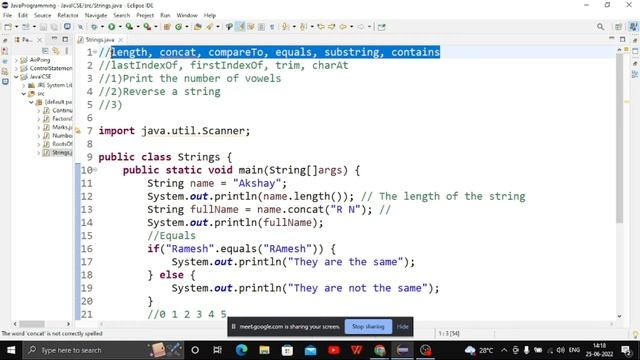Open Google Chrome from the taskbar
The height and width of the screenshot is (360, 640).
380,350
